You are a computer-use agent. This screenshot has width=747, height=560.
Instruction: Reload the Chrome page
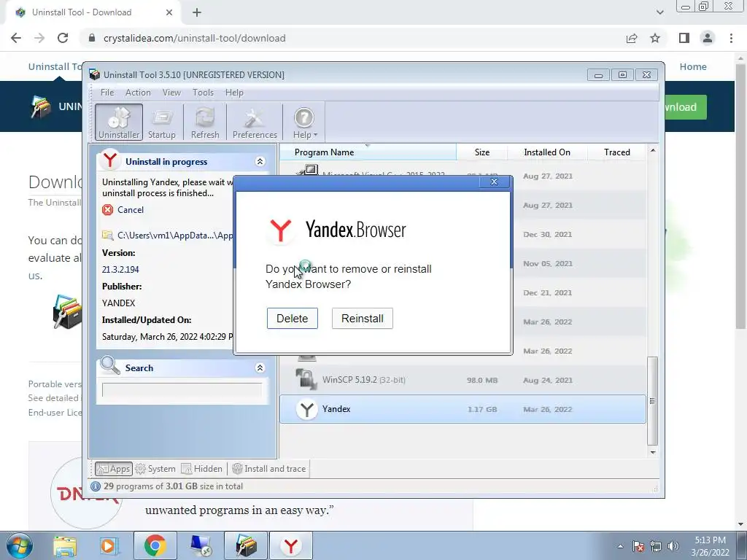63,38
